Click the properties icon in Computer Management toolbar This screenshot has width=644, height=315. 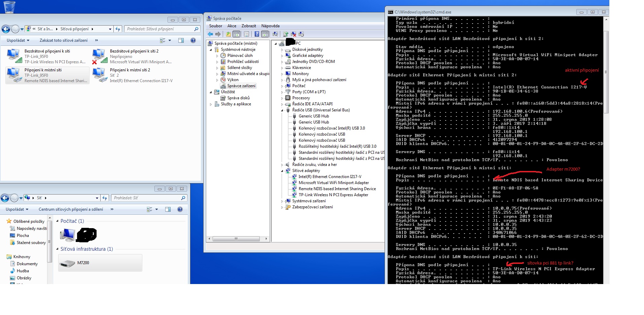[247, 34]
